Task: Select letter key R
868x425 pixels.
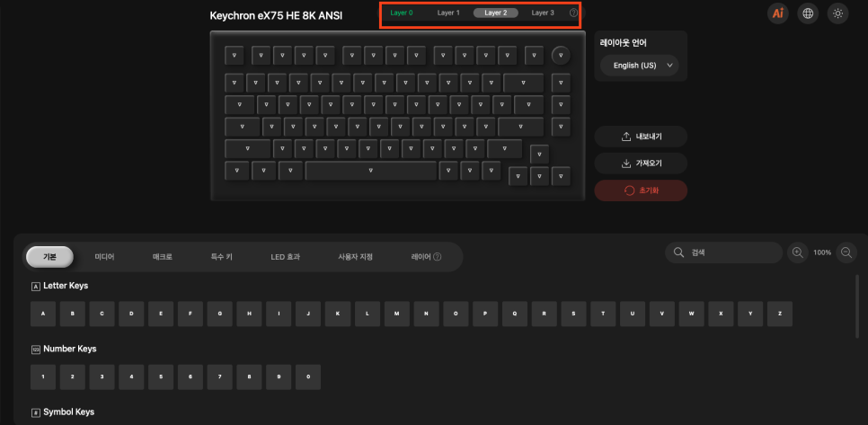Action: 545,314
